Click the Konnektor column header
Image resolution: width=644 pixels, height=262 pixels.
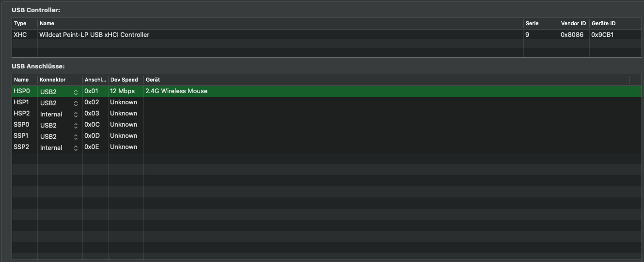point(53,80)
